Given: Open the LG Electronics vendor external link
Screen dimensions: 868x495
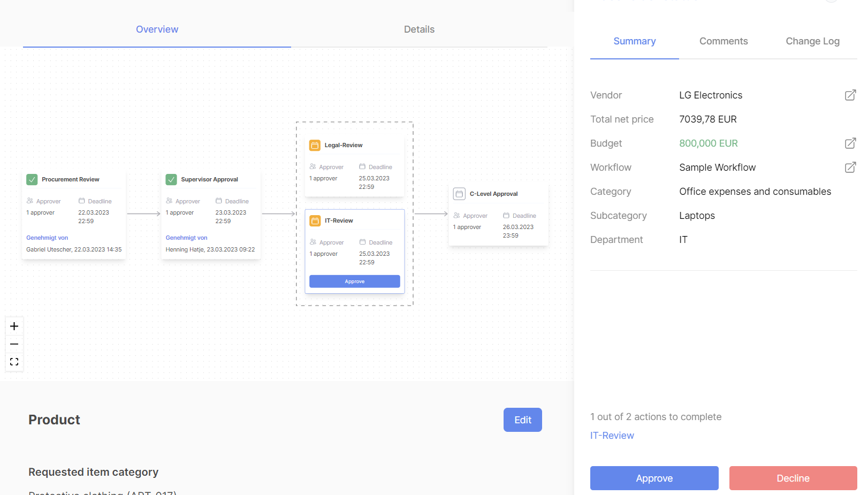Looking at the screenshot, I should point(850,95).
